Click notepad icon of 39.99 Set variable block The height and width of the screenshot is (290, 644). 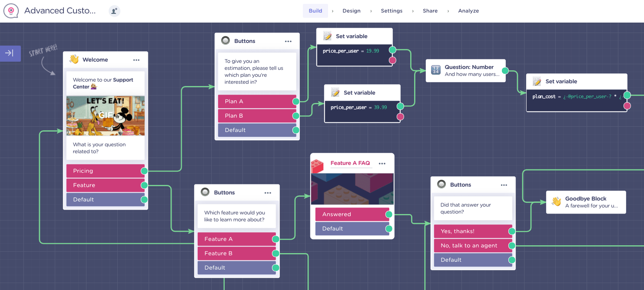[335, 92]
